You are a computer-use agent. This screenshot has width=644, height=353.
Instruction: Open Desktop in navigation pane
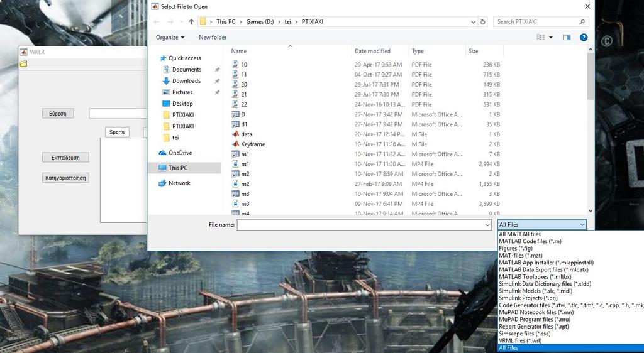pyautogui.click(x=182, y=104)
